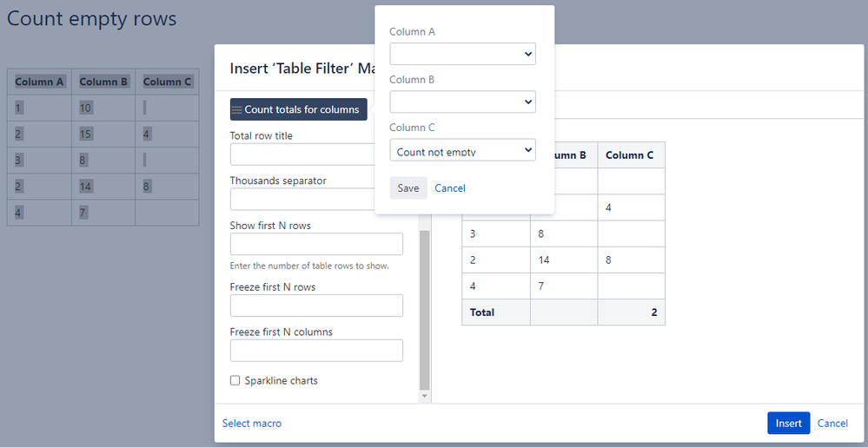Viewport: 868px width, 447px height.
Task: Focus the Total row title field
Action: click(303, 154)
